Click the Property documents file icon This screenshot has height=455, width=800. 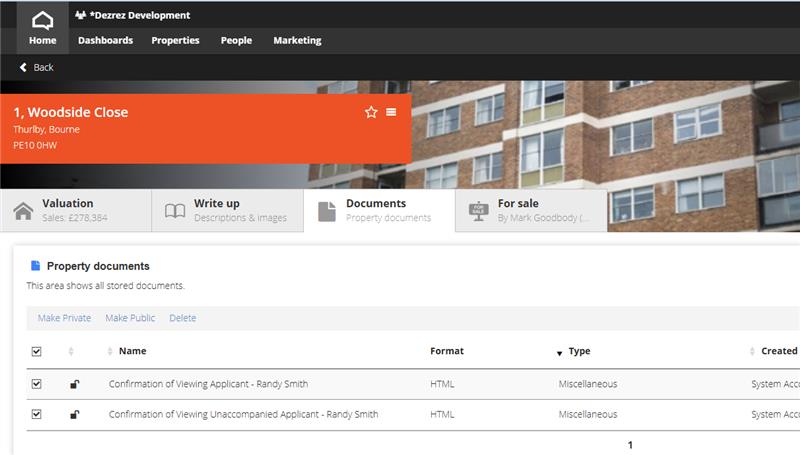pyautogui.click(x=36, y=266)
